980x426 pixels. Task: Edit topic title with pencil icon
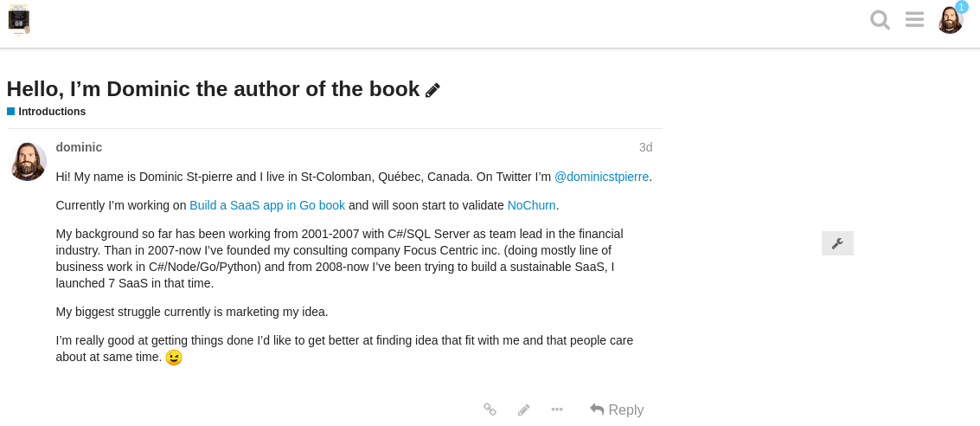click(433, 90)
